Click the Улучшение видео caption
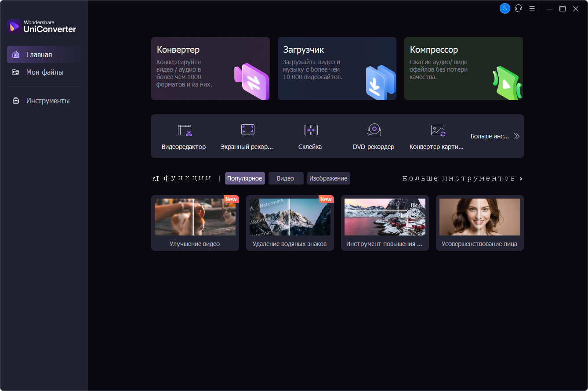Viewport: 588px width, 391px height. coord(195,244)
